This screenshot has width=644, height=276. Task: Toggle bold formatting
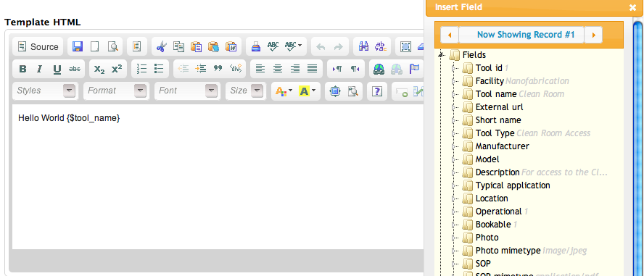pyautogui.click(x=22, y=69)
